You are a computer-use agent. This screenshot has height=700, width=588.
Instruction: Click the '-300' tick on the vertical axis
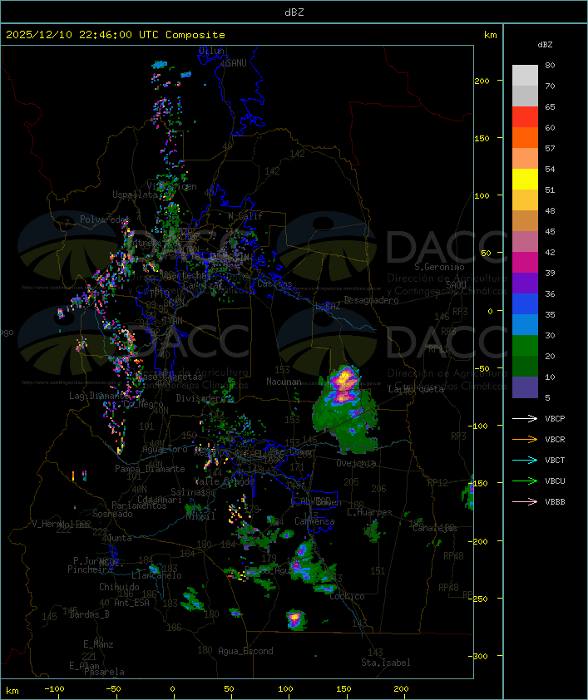(479, 656)
